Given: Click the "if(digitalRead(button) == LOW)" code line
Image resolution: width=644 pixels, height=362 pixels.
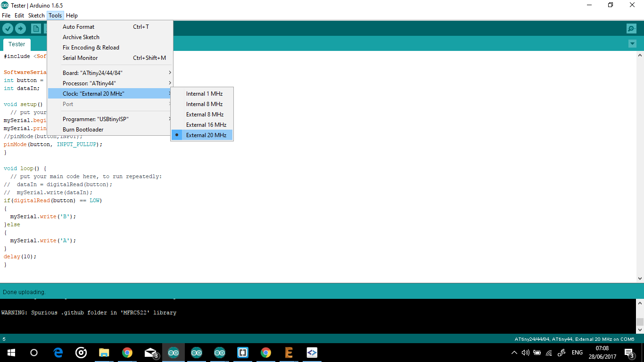Looking at the screenshot, I should tap(53, 200).
